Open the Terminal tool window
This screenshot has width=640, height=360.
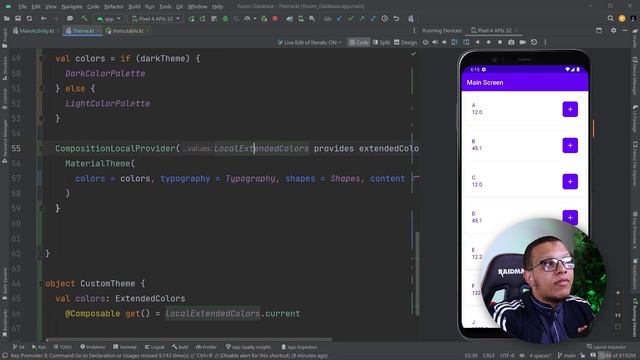[124, 347]
